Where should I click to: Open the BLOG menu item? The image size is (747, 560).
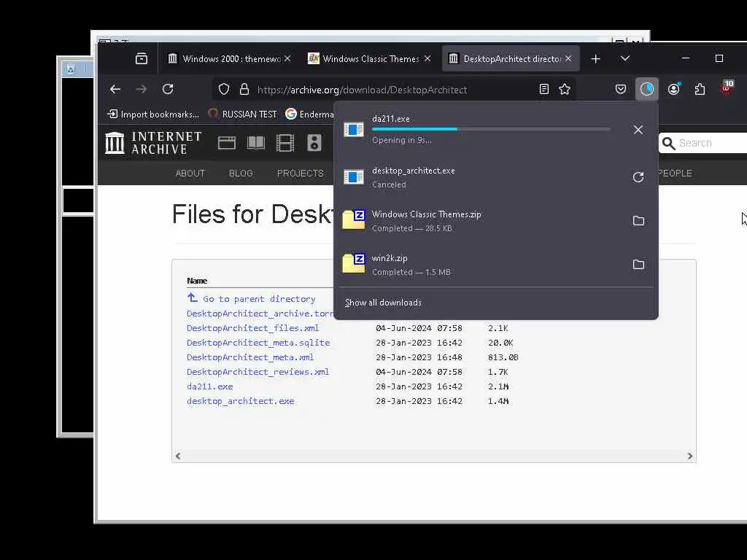coord(241,174)
